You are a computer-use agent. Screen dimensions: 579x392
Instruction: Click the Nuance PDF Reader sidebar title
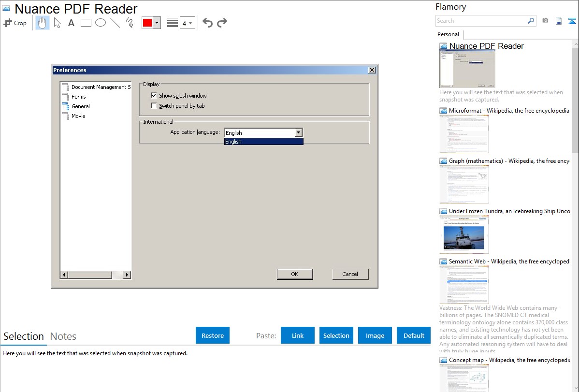tap(486, 46)
